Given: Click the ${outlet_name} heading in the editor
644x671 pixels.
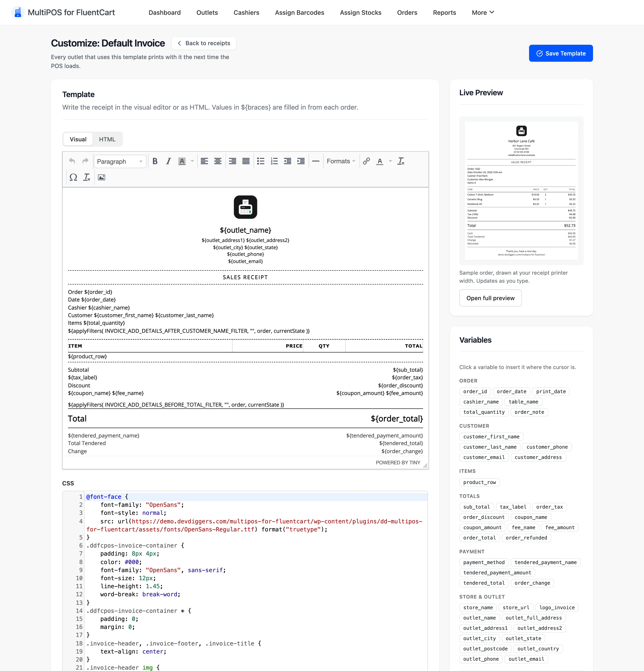Looking at the screenshot, I should pyautogui.click(x=245, y=230).
